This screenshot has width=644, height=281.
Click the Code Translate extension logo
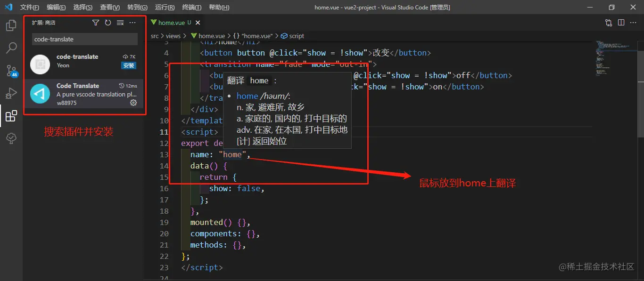[x=40, y=94]
